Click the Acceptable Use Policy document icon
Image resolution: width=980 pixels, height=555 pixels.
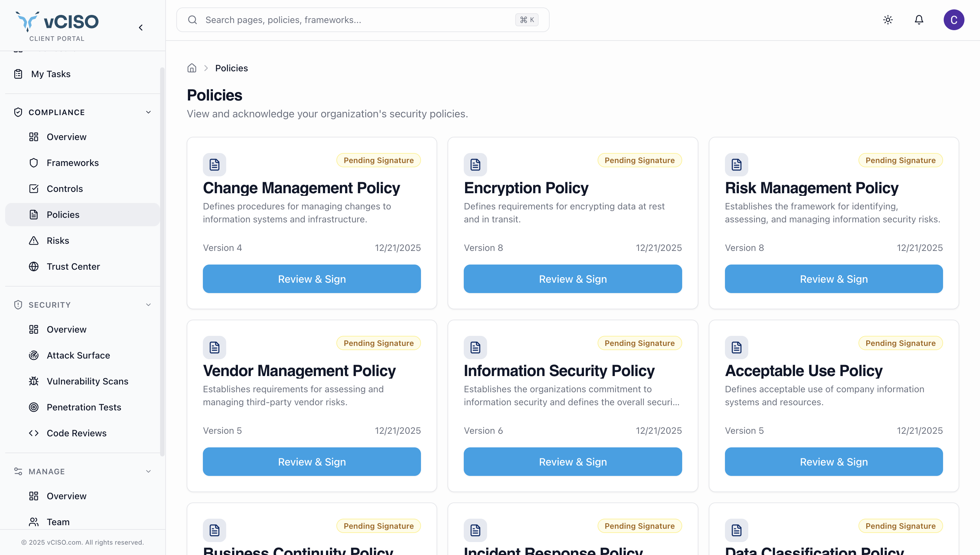point(736,347)
